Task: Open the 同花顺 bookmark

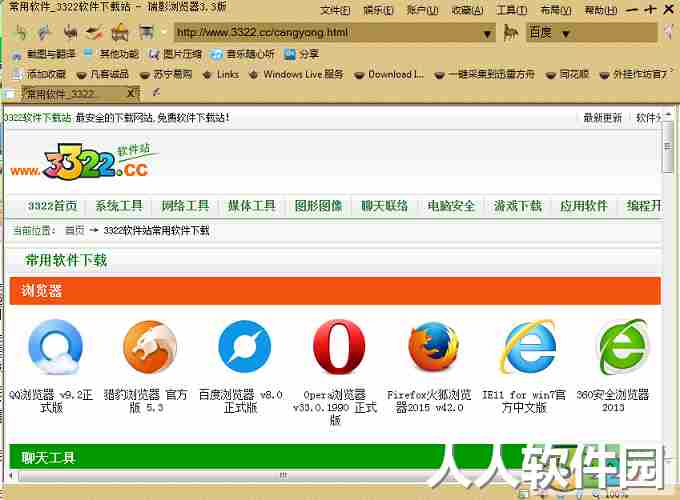Action: click(567, 74)
